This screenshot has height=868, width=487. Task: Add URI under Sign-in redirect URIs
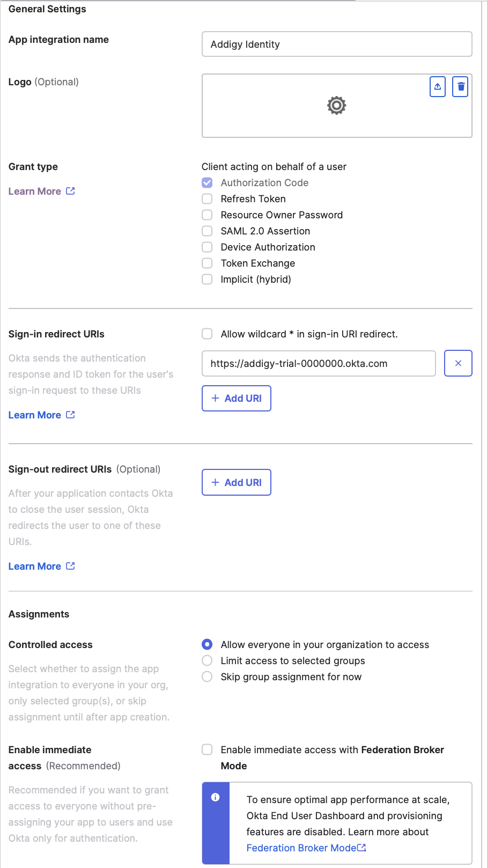coord(237,399)
